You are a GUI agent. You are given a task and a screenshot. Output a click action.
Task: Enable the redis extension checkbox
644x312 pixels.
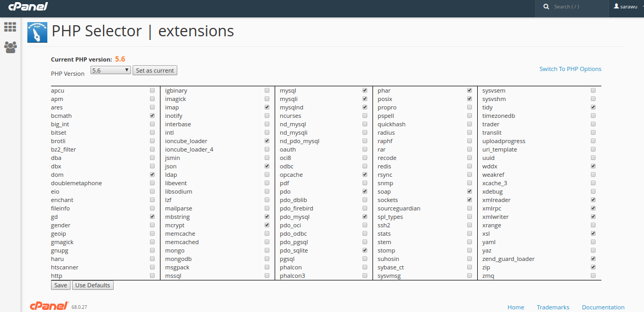(469, 166)
